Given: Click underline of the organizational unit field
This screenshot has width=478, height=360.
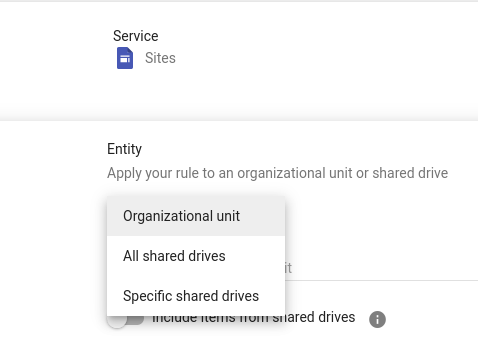Looking at the screenshot, I should (381, 280).
